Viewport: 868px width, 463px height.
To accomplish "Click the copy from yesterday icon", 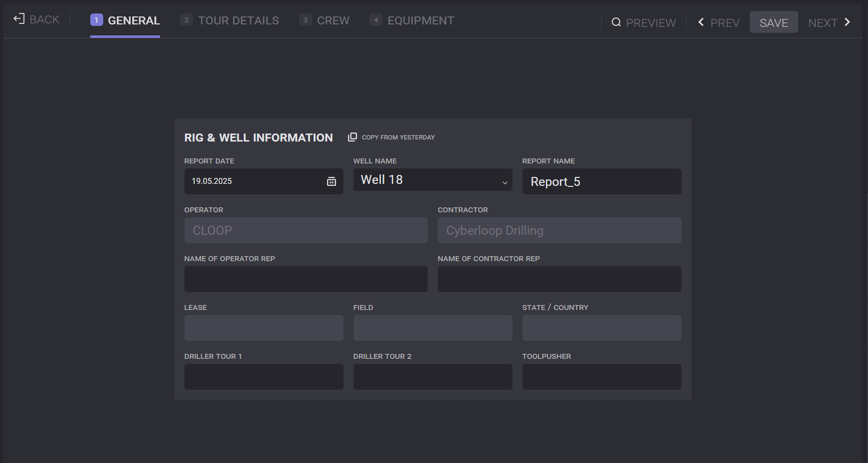I will [x=352, y=137].
